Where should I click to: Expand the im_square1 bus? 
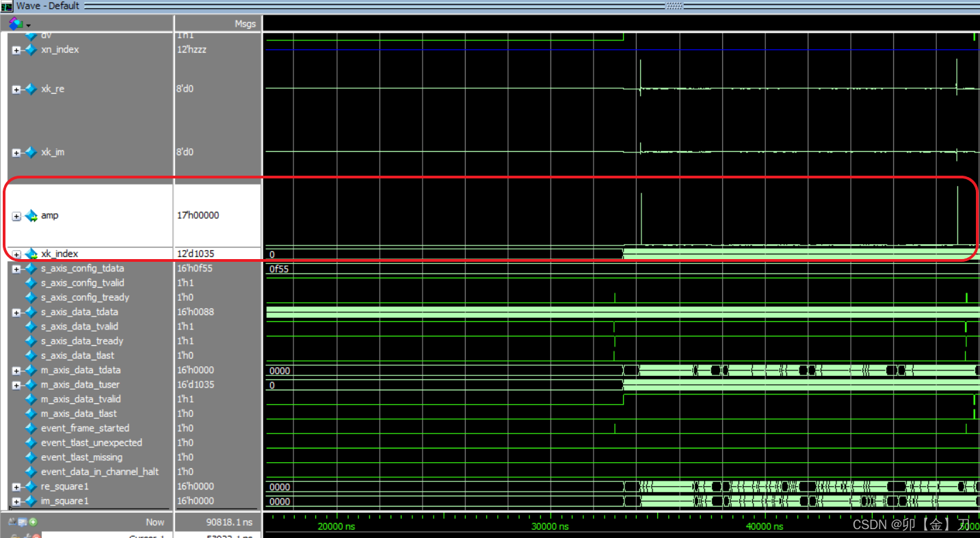16,502
